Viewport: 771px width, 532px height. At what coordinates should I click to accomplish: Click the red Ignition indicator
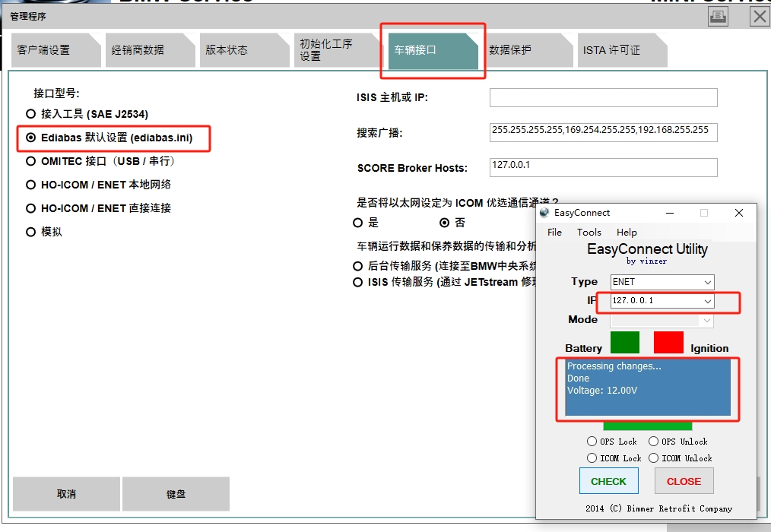click(668, 342)
